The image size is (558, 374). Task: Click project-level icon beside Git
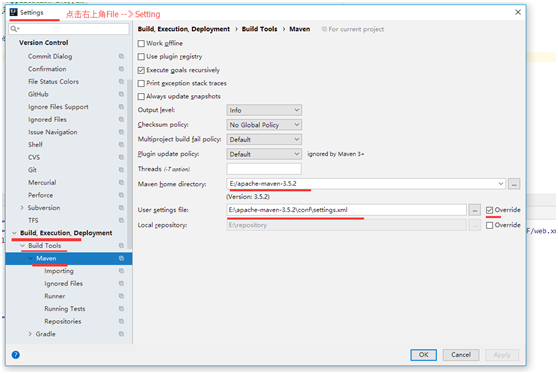(x=121, y=170)
